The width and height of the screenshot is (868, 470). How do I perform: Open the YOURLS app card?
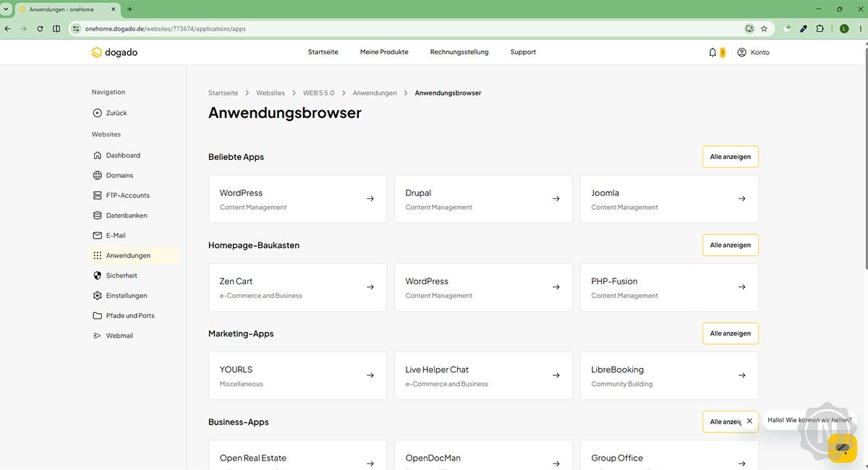(297, 375)
